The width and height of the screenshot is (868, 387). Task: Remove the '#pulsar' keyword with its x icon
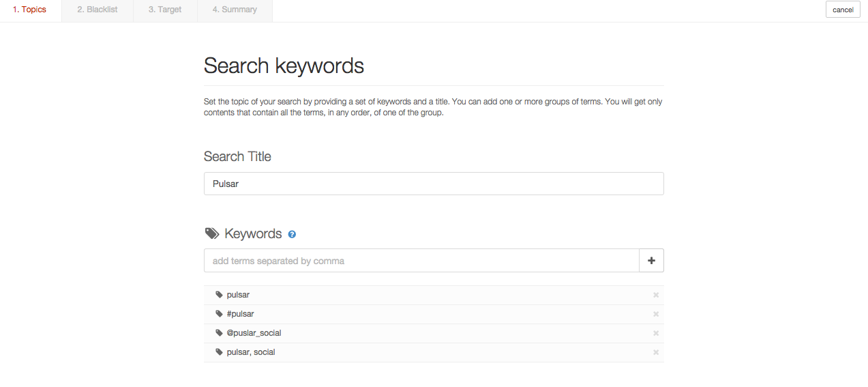(x=656, y=314)
